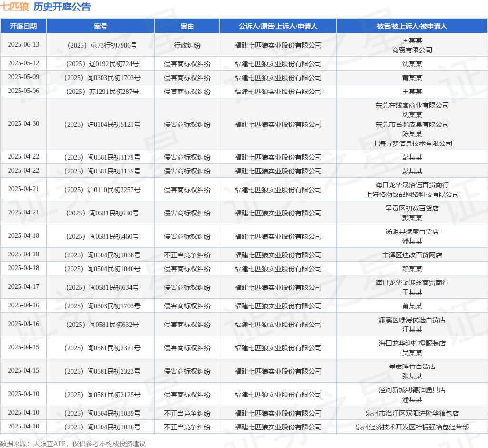Viewport: 488px width, 448px height.
Task: Click the 被告/被上诉人/被申请人 column header
Action: tap(412, 26)
